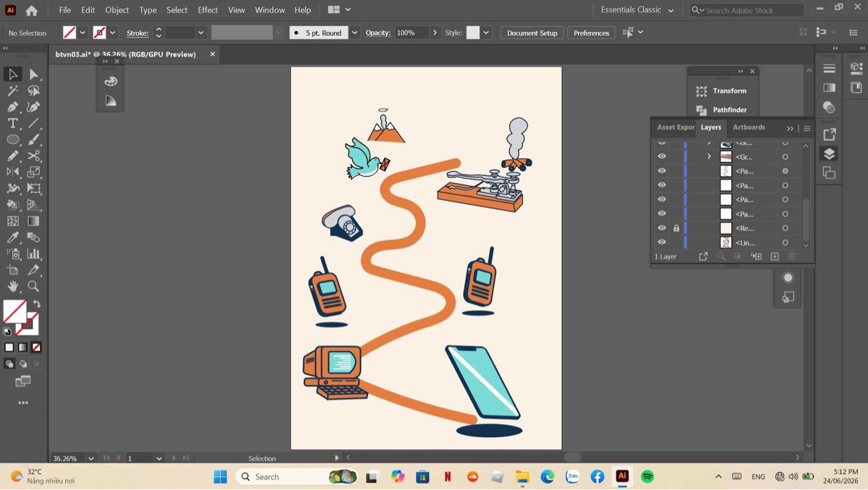The width and height of the screenshot is (868, 490).
Task: Toggle visibility of the second <Gr... group
Action: 662,156
